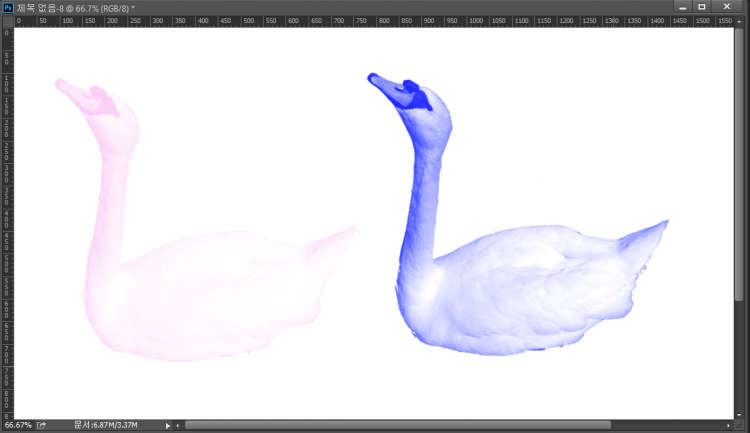Click the horizontal scrollbar left arrow

180,425
